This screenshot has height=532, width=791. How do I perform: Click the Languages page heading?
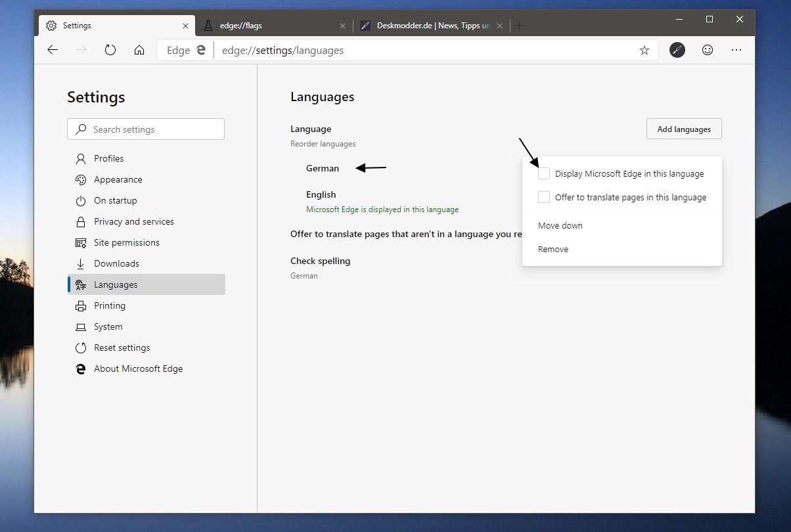[x=323, y=97]
